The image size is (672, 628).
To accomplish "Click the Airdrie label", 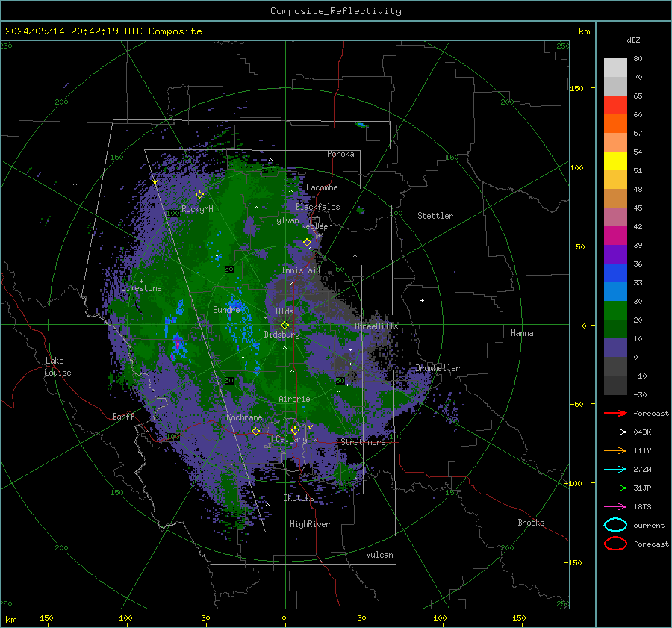I will 294,399.
